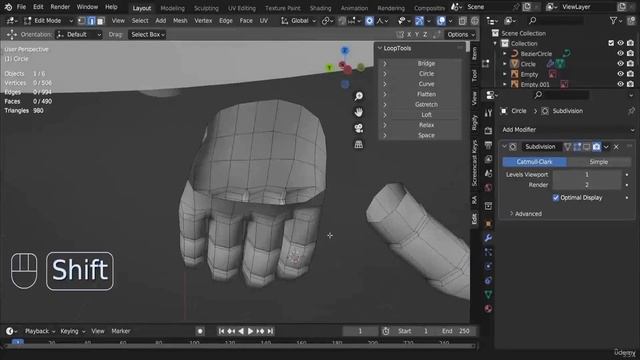
Task: Click the outliner filter funnel icon
Action: (613, 20)
